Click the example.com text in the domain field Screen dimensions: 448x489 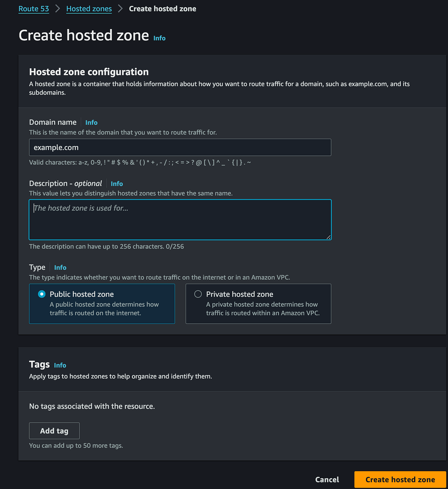[56, 147]
